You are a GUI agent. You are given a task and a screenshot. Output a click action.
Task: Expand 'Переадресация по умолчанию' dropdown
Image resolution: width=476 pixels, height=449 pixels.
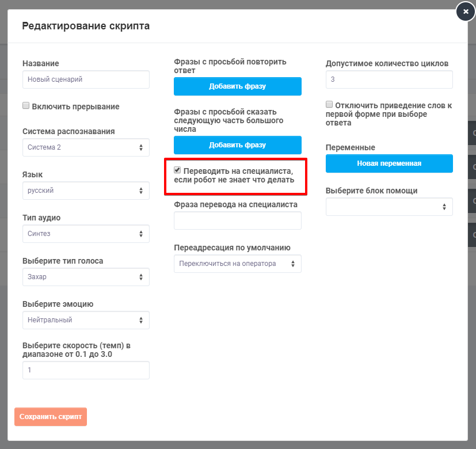click(x=237, y=264)
